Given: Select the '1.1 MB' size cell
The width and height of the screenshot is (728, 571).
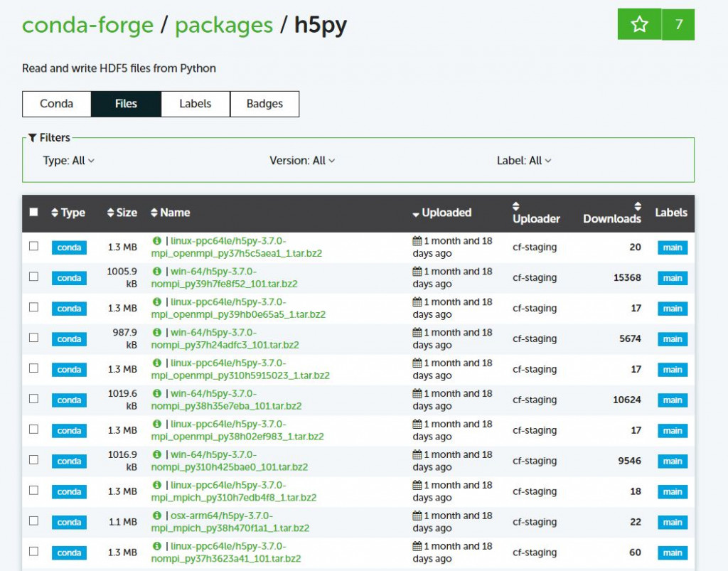Looking at the screenshot, I should coord(122,522).
